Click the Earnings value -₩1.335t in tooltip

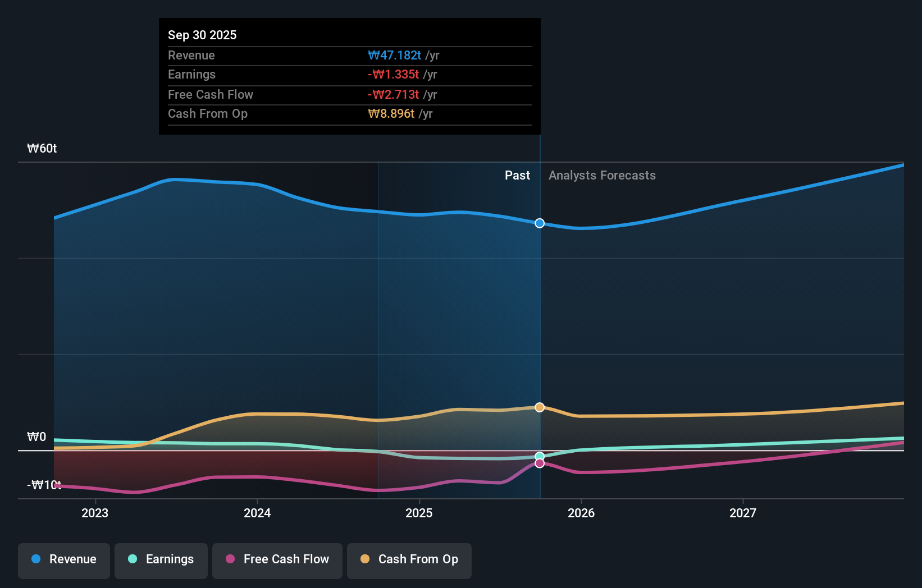click(x=395, y=74)
